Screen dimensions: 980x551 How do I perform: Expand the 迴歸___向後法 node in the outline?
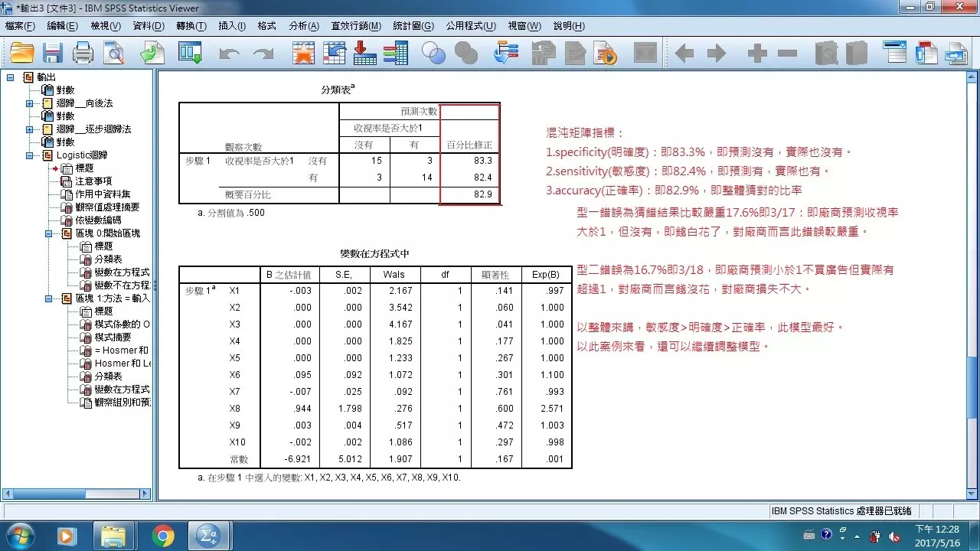click(x=31, y=103)
